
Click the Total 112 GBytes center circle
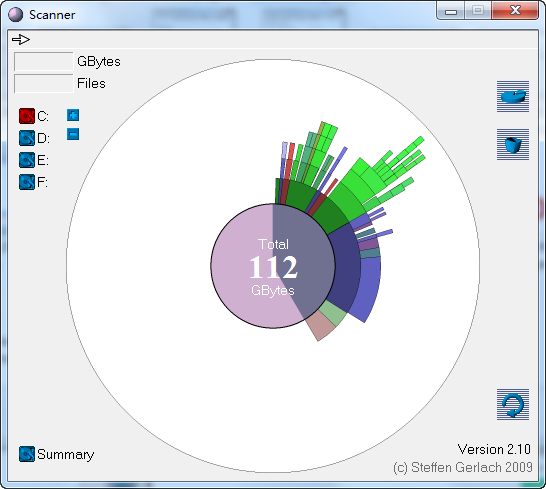273,266
